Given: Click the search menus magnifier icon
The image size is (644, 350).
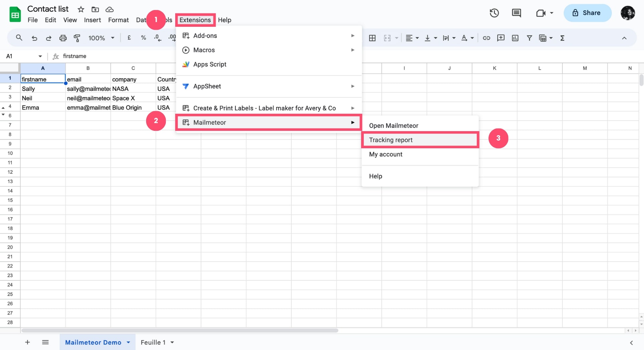Looking at the screenshot, I should (19, 38).
